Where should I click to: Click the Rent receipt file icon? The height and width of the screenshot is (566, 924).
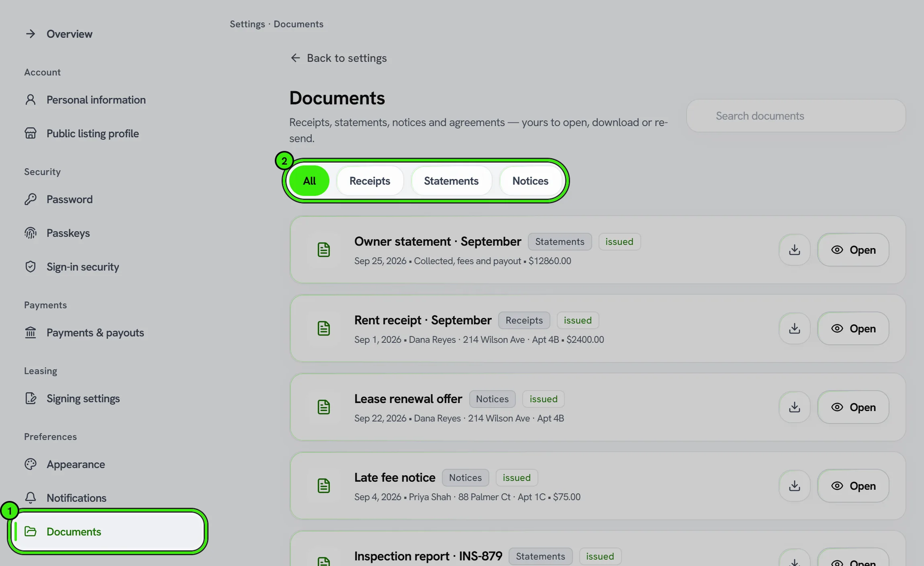[x=323, y=328]
